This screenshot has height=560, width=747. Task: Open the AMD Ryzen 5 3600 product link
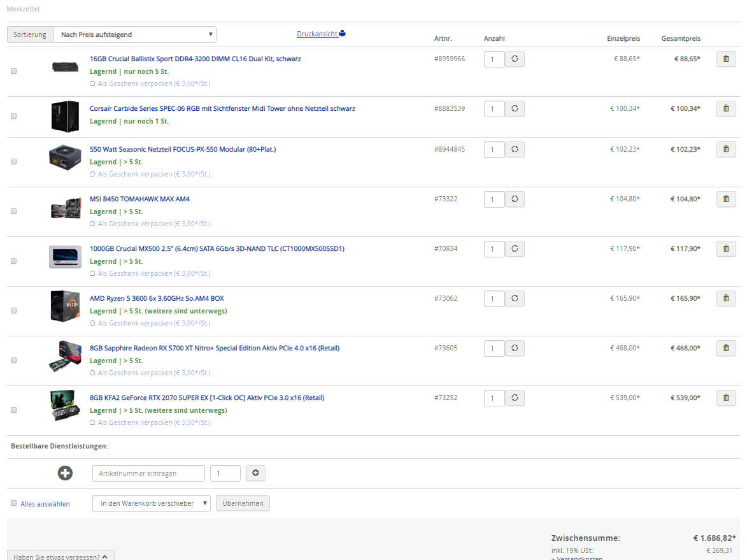point(157,298)
